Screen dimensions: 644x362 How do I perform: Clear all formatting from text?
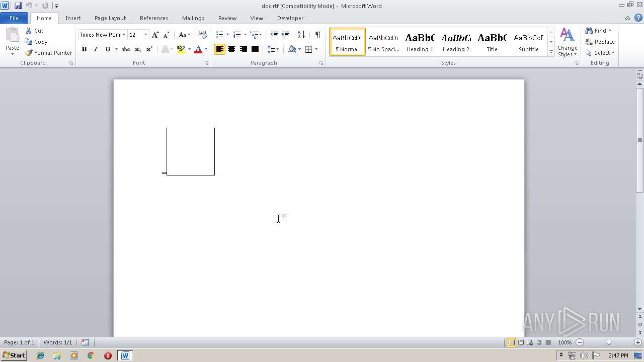[x=203, y=35]
